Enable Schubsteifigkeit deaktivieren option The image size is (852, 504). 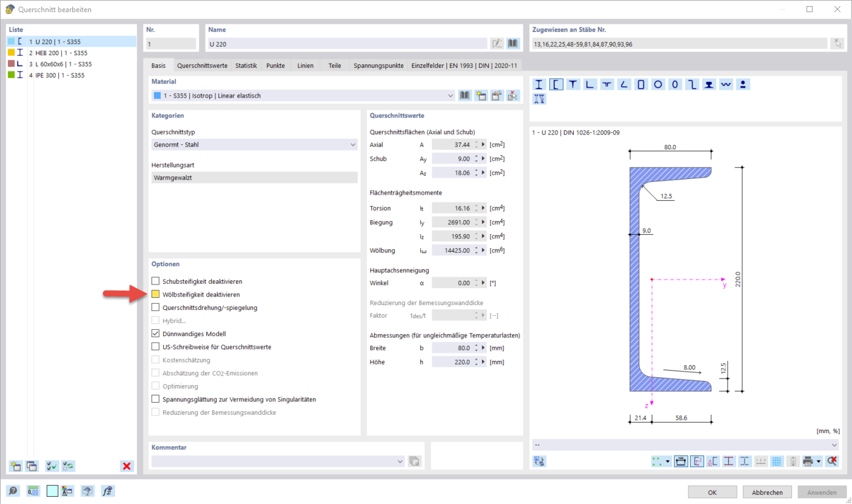pyautogui.click(x=155, y=281)
